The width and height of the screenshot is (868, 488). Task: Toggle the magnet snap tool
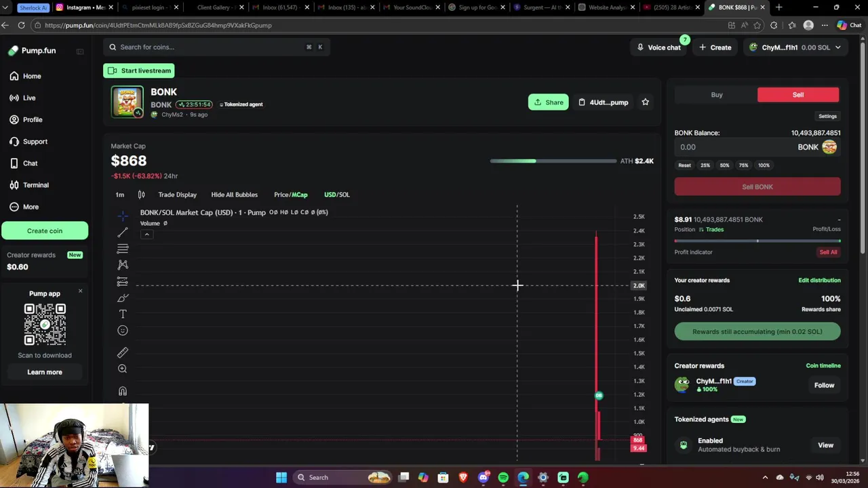tap(123, 391)
